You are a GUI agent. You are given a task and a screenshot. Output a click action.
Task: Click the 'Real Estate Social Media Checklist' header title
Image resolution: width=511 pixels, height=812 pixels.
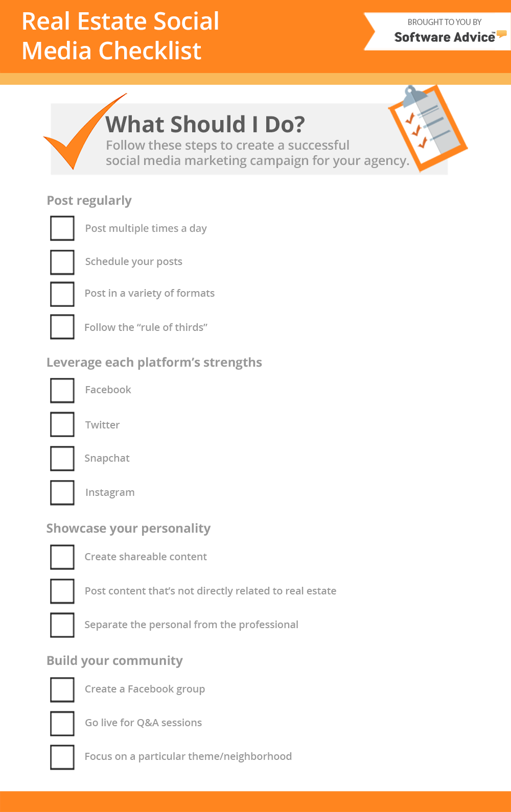click(x=121, y=36)
